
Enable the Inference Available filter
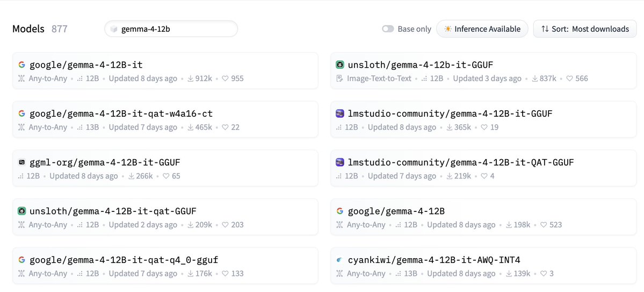(x=482, y=29)
